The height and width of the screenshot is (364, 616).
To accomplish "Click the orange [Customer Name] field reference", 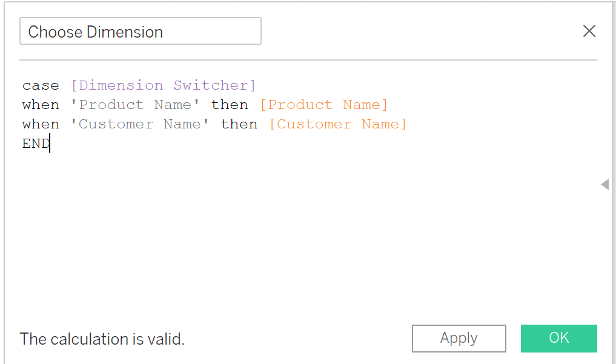I will point(338,124).
